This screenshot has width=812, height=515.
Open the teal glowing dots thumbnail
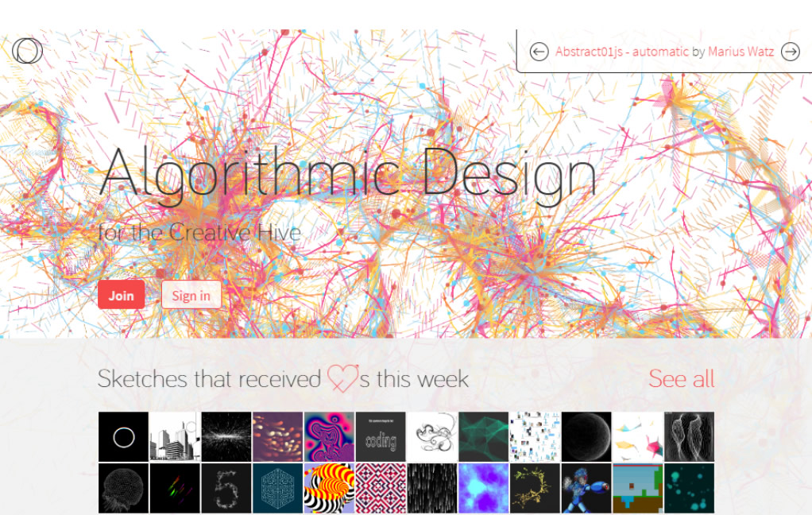(x=690, y=488)
